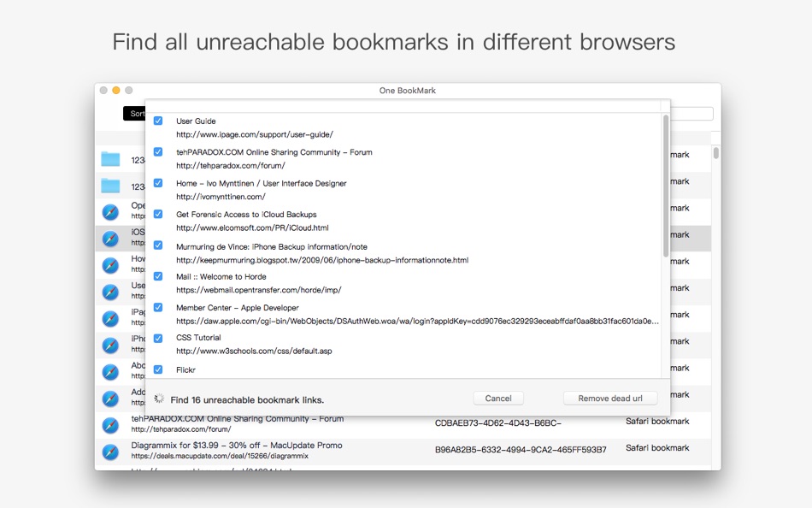This screenshot has width=812, height=508.
Task: Click the One BookMark window title
Action: (x=407, y=90)
